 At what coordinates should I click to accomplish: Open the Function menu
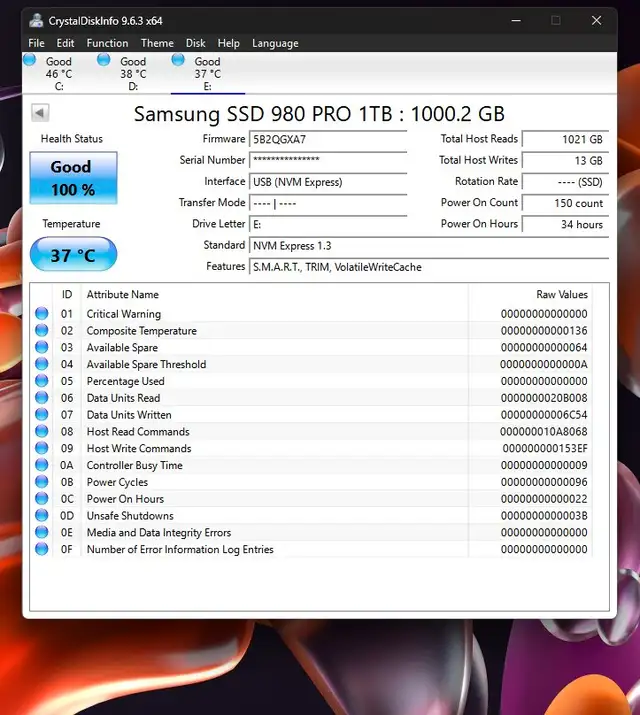(x=108, y=43)
